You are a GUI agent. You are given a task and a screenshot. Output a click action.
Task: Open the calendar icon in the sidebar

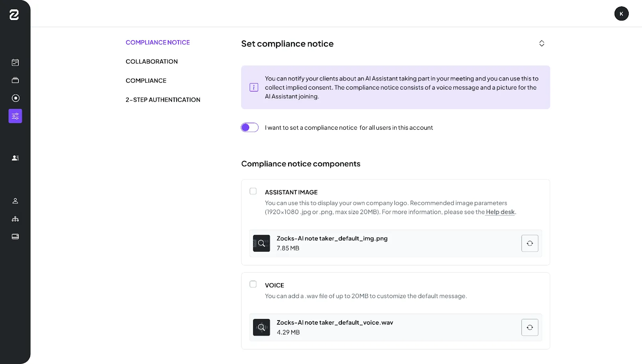pos(15,63)
